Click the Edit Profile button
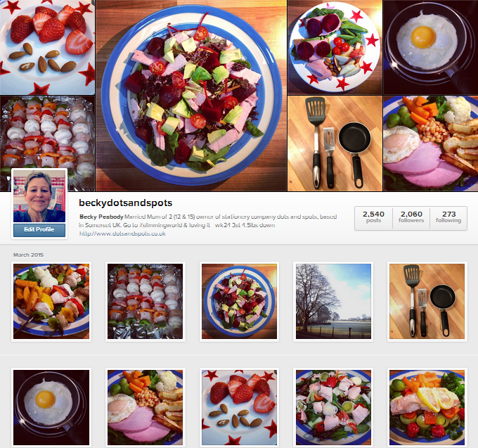Screen dimensions: 478x448 tap(39, 230)
